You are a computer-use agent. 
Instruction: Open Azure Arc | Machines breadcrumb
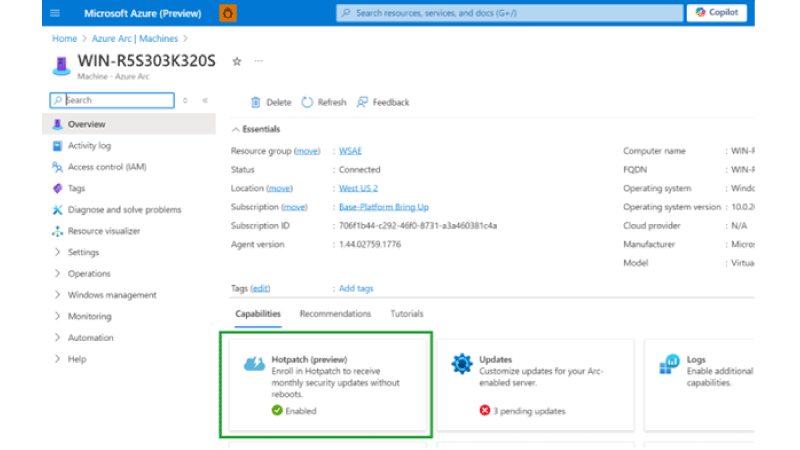[135, 39]
